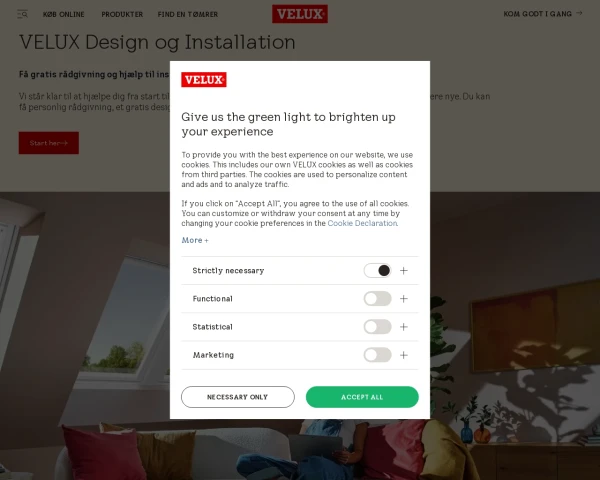This screenshot has height=480, width=600.
Task: Expand Strictly necessary details with plus icon
Action: (404, 271)
